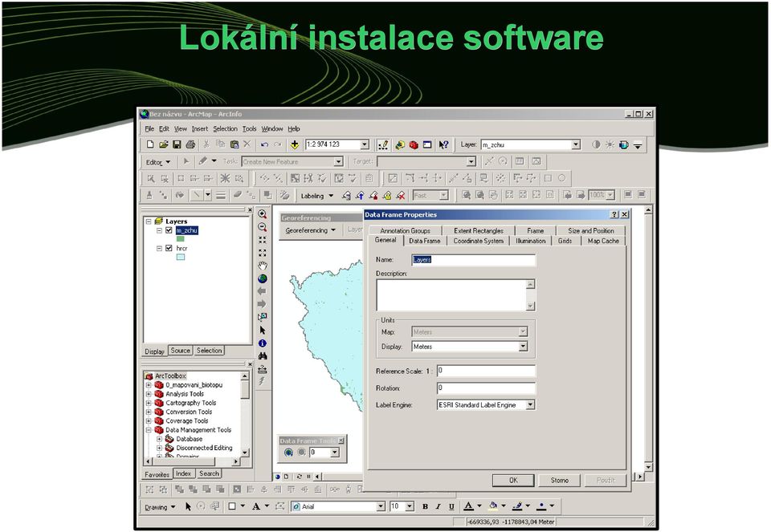The width and height of the screenshot is (771, 532).
Task: Click the Editor toolbar scale icon next to scale box
Action: pyautogui.click(x=382, y=145)
